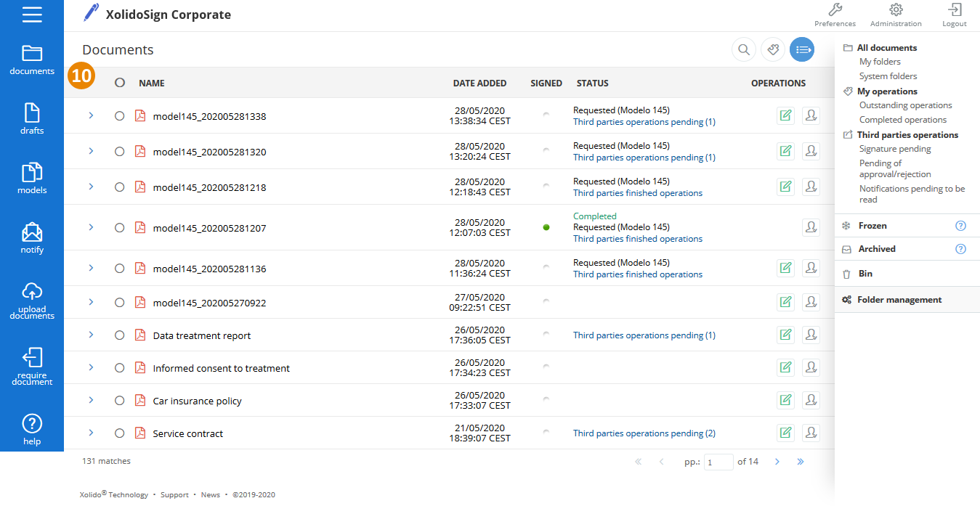Select All documents in right panel
Screen dimensions: 980x506
(887, 48)
